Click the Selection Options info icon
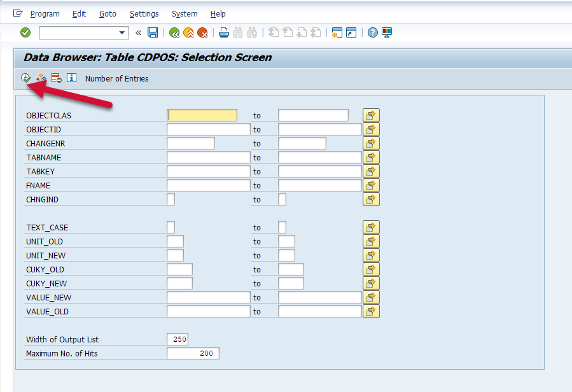The height and width of the screenshot is (392, 572). [x=71, y=78]
